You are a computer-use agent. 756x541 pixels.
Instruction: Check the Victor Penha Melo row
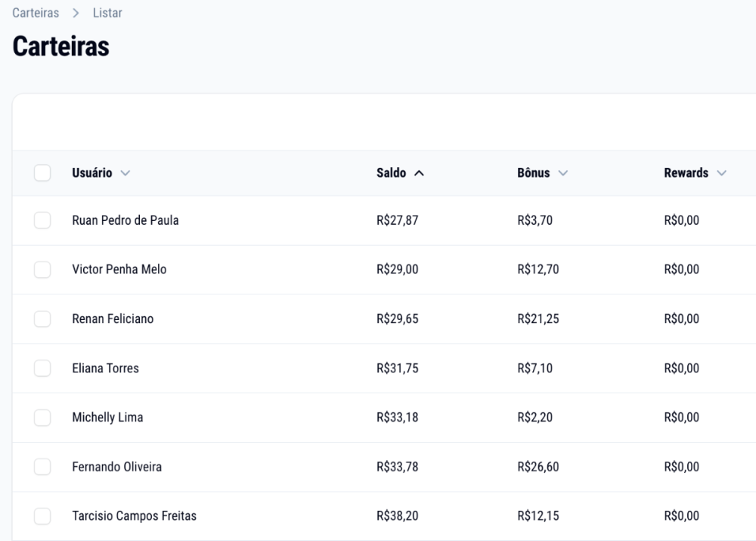pos(42,269)
